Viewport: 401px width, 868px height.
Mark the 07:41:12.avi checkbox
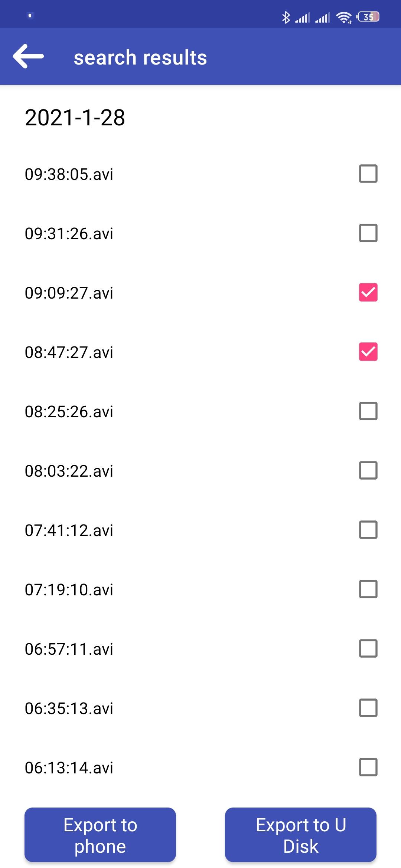pyautogui.click(x=368, y=530)
